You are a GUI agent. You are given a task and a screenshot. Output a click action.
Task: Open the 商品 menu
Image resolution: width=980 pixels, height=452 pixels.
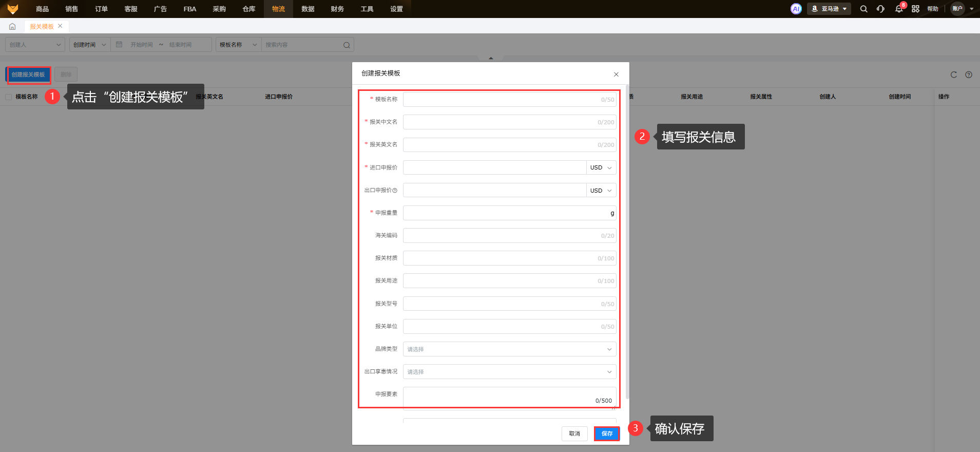coord(42,9)
